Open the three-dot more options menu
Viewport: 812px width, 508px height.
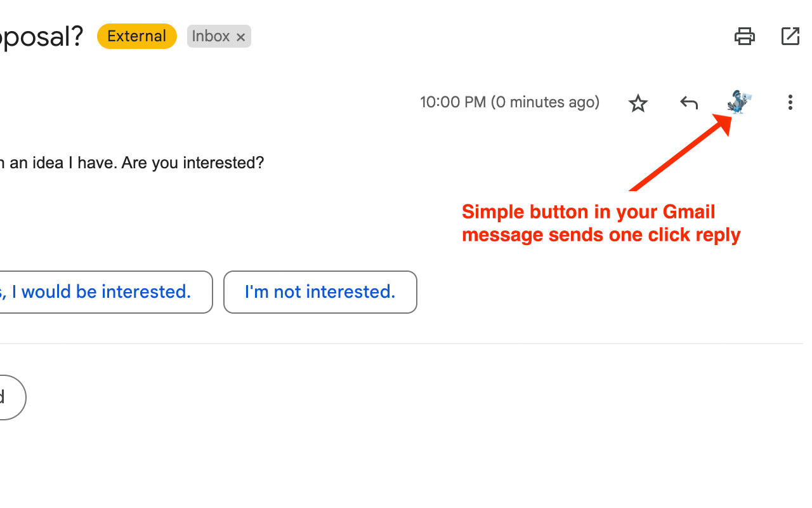pos(790,102)
